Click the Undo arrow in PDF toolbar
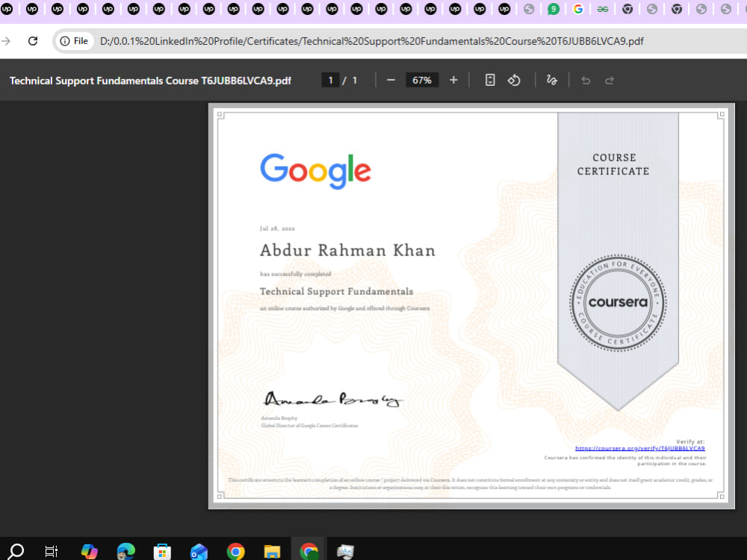 [586, 81]
